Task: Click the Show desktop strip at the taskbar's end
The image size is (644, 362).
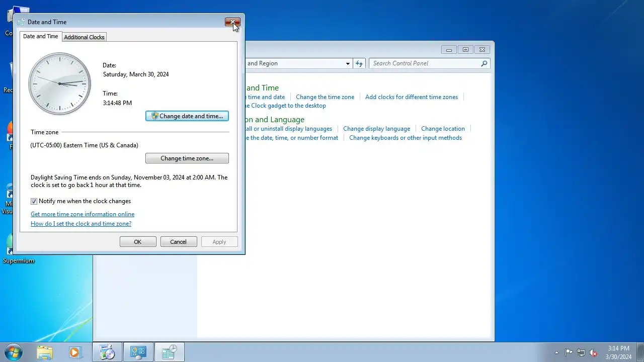Action: (640, 352)
